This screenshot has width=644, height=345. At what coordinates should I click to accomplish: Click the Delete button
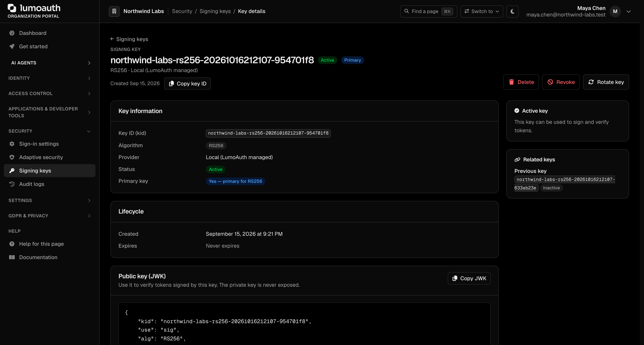point(521,82)
